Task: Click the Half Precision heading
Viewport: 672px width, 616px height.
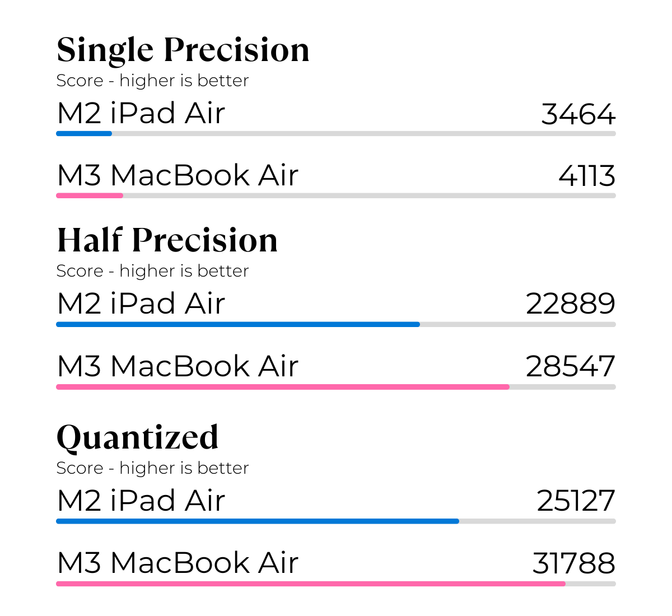Action: point(167,241)
